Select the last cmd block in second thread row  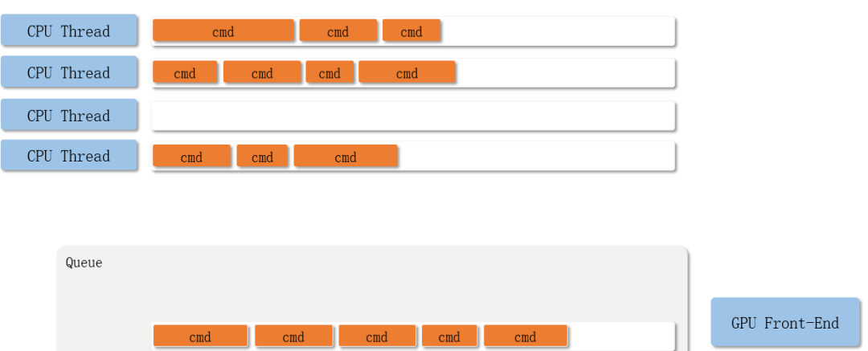tap(407, 73)
